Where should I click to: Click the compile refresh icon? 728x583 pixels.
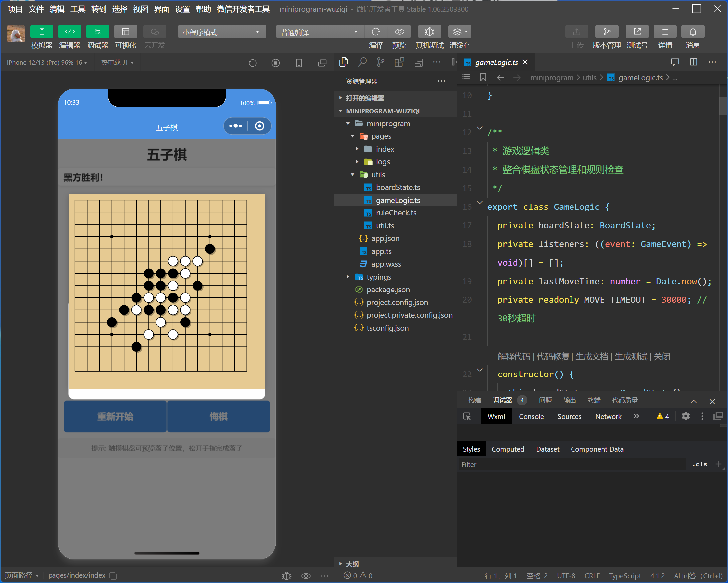[375, 32]
